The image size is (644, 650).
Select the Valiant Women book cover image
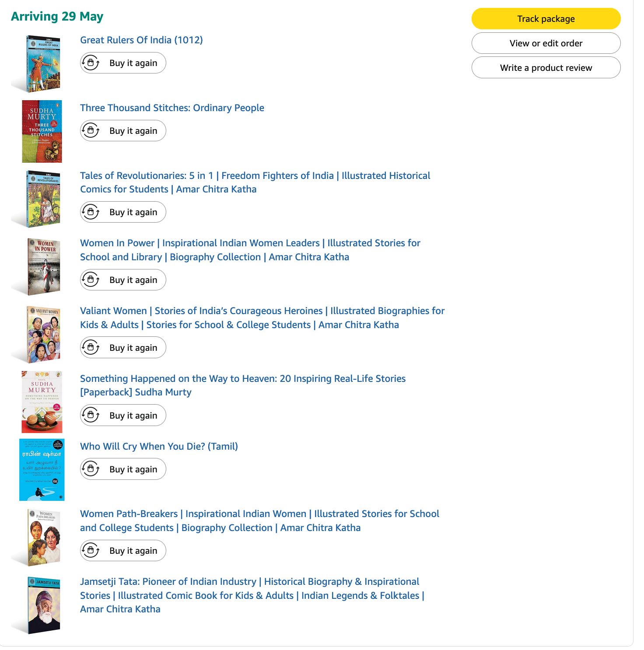coord(43,335)
